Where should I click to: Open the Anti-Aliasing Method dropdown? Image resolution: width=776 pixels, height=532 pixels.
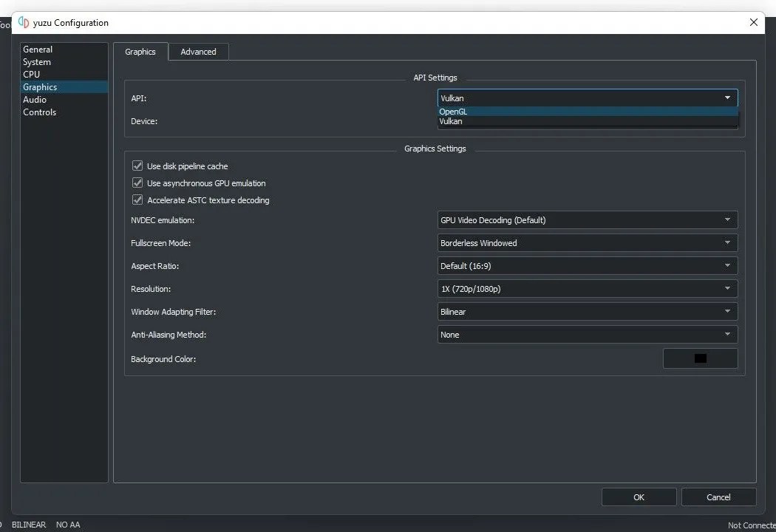point(586,334)
